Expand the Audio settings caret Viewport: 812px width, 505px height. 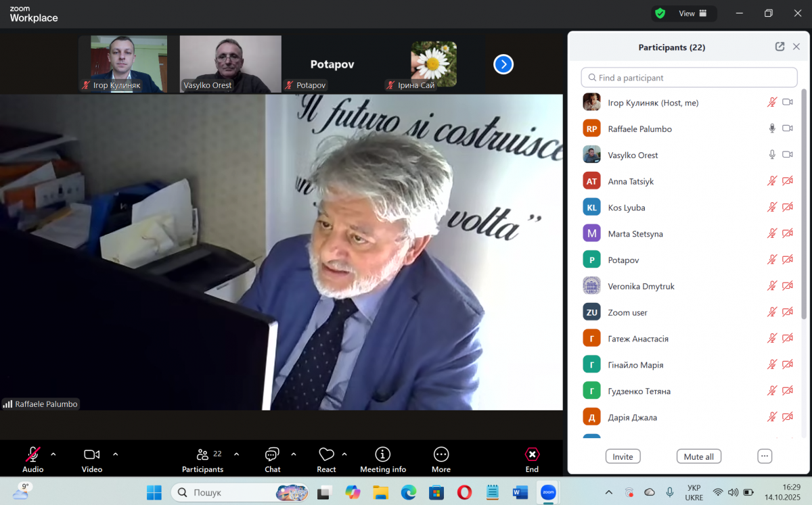[53, 454]
